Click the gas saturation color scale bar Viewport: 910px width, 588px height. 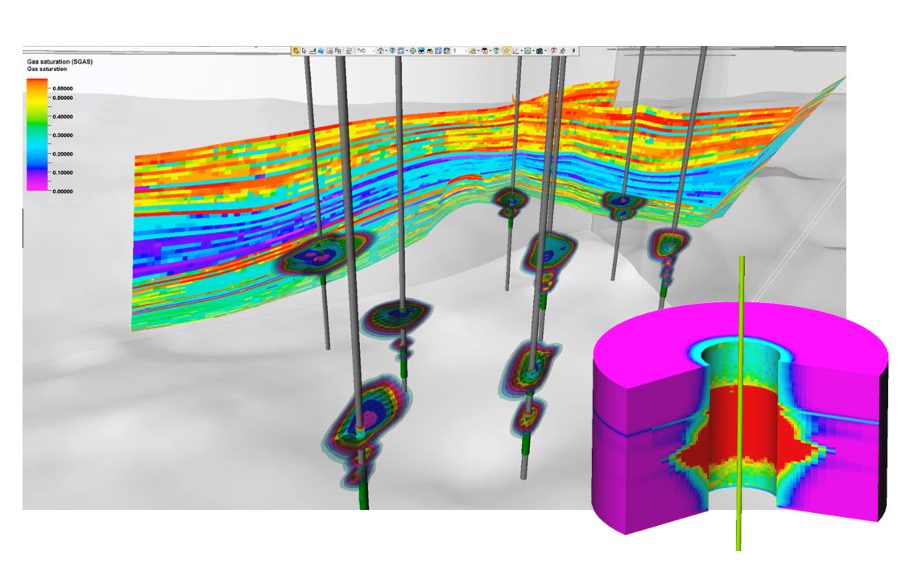click(37, 135)
